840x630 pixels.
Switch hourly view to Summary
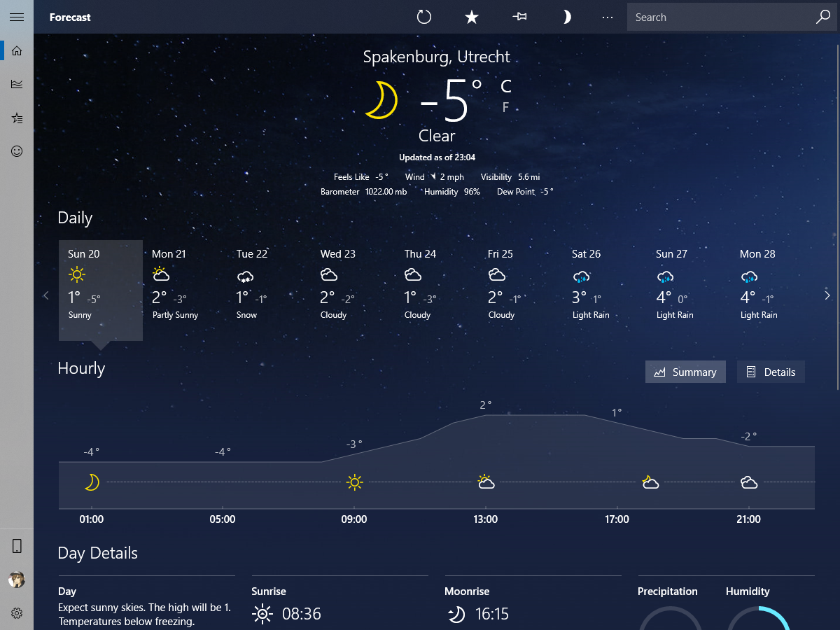pyautogui.click(x=685, y=372)
